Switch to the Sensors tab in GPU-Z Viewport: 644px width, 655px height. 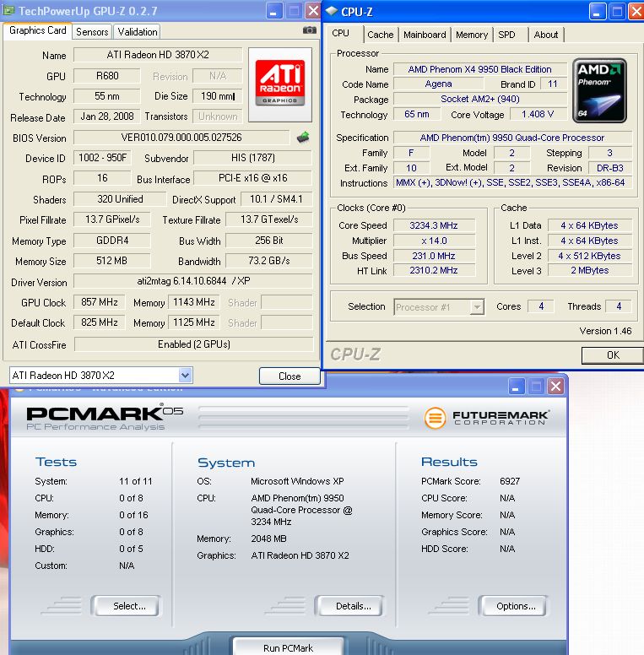coord(92,32)
